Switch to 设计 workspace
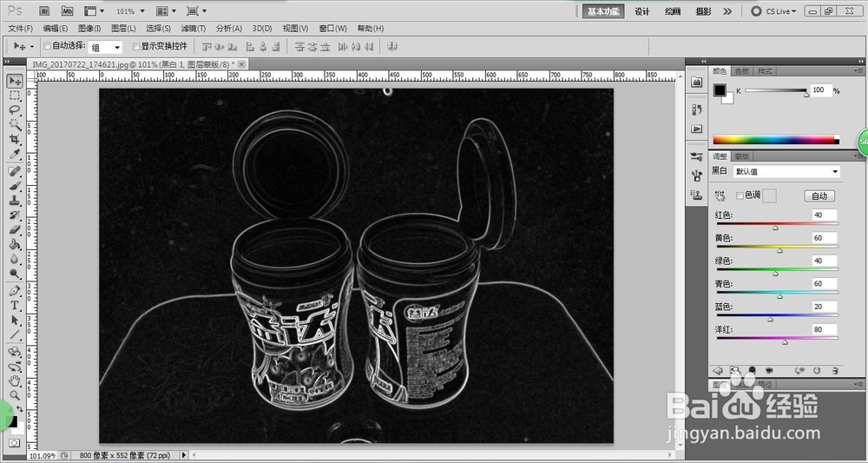This screenshot has height=463, width=868. pyautogui.click(x=641, y=11)
